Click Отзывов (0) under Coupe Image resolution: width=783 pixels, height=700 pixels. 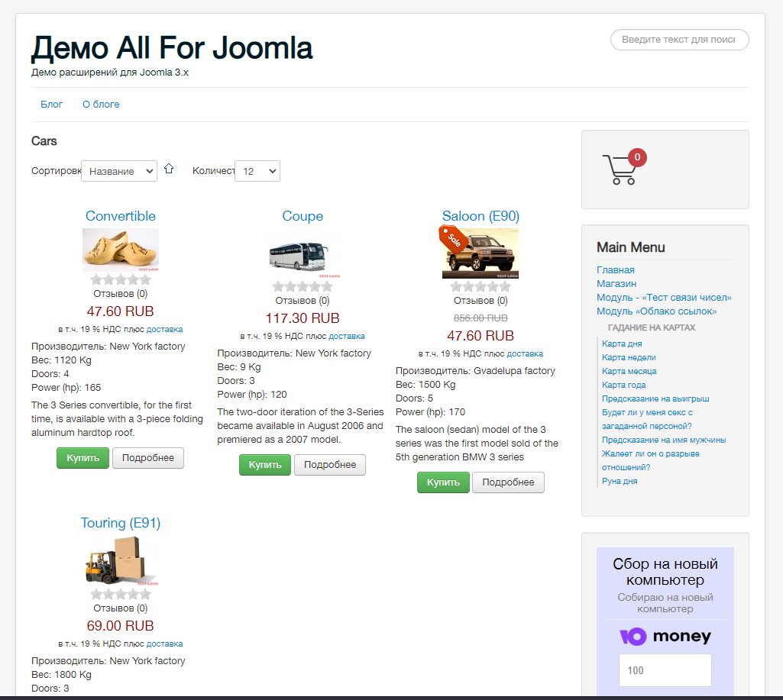coord(303,301)
